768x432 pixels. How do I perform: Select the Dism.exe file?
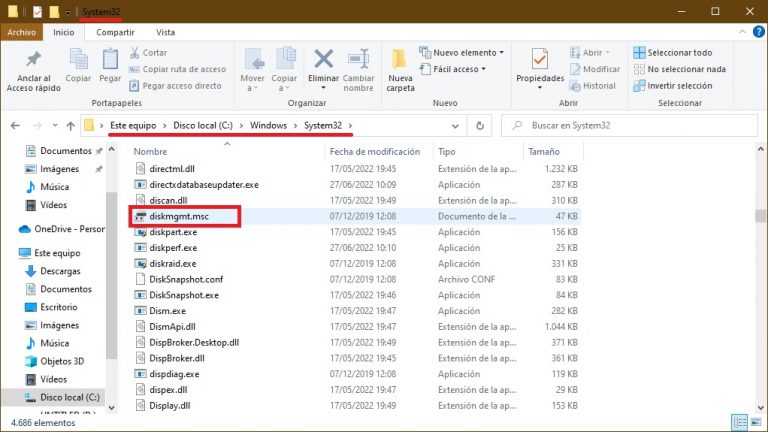click(168, 311)
